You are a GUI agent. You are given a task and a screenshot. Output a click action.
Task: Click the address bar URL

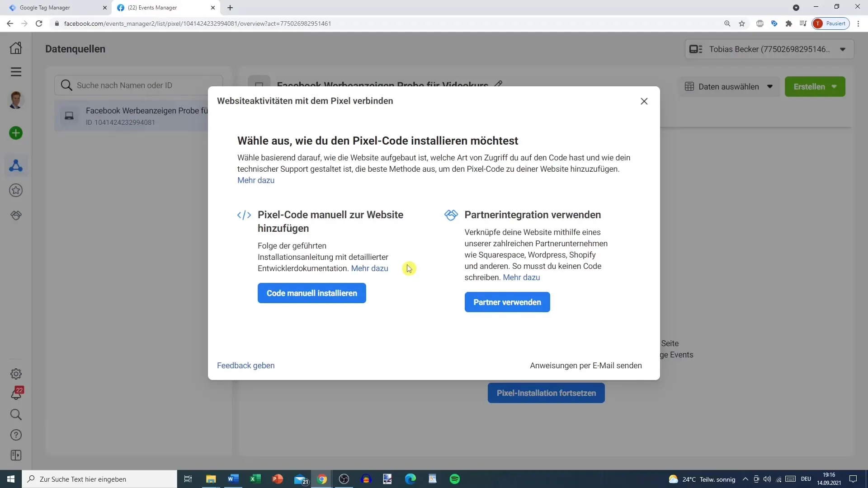pyautogui.click(x=198, y=23)
